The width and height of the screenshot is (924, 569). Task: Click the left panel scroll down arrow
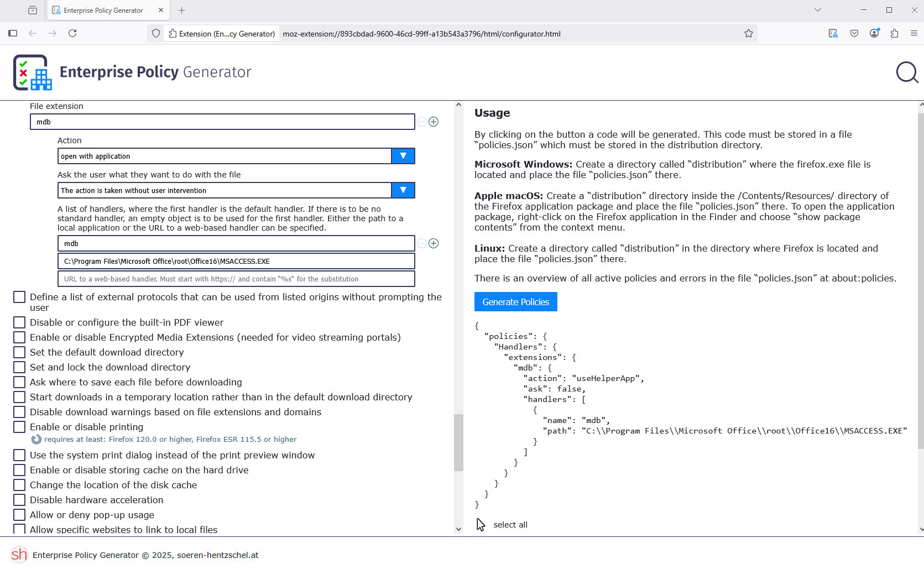coord(458,529)
